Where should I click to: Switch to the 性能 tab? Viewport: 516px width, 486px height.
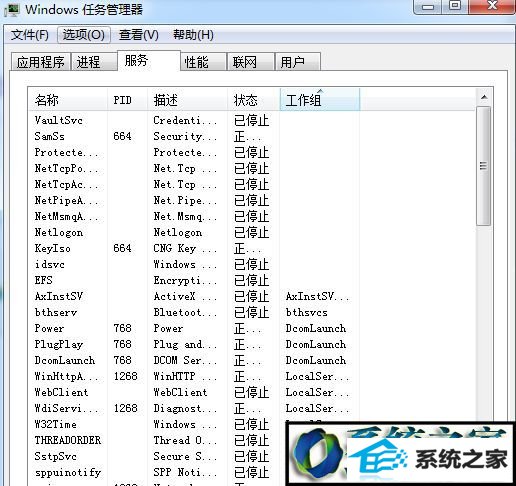tap(203, 62)
